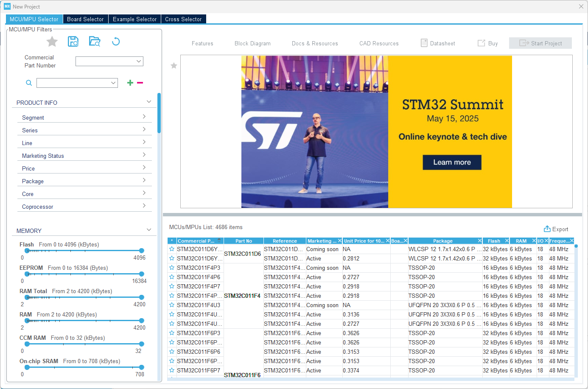Star the STM32C011F4P6 row
The image size is (588, 389).
[x=172, y=277]
